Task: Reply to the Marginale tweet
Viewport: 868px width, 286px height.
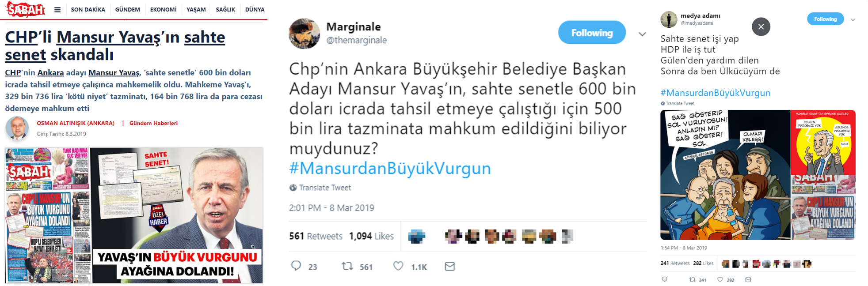Action: (x=296, y=266)
